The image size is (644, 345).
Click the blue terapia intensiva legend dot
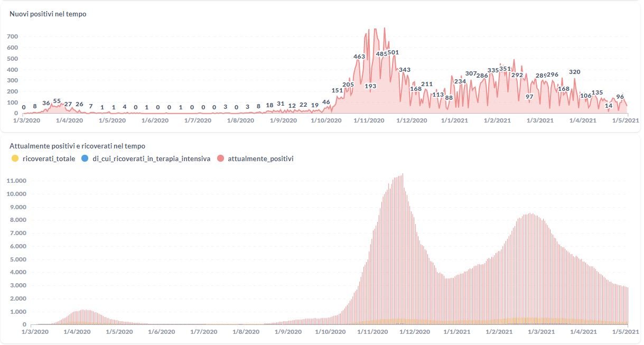(86, 158)
